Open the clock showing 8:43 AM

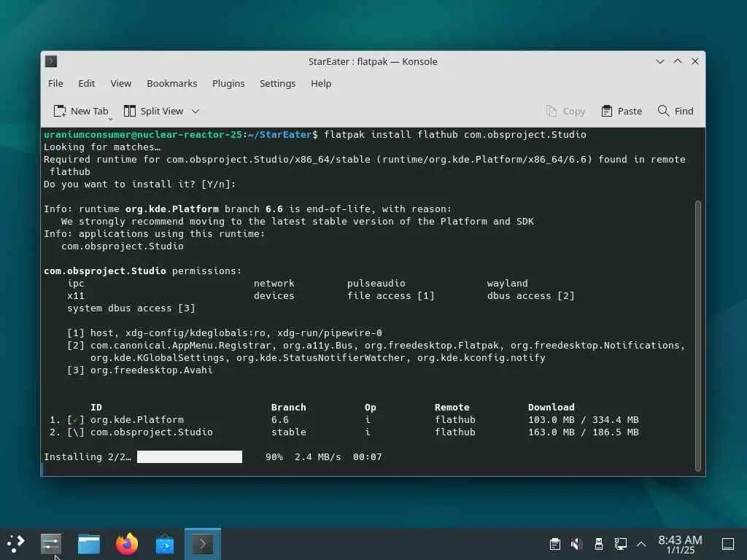tap(680, 544)
